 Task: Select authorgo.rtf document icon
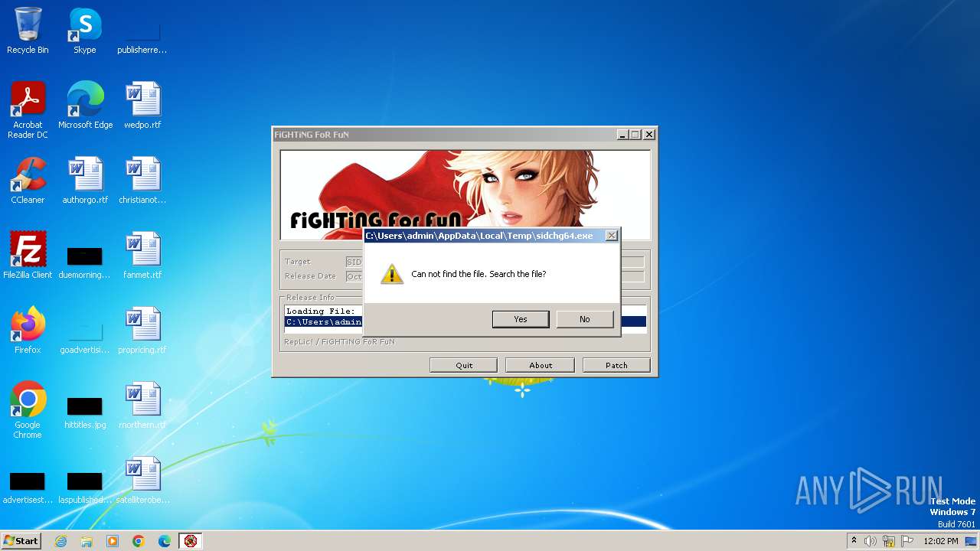(x=85, y=181)
